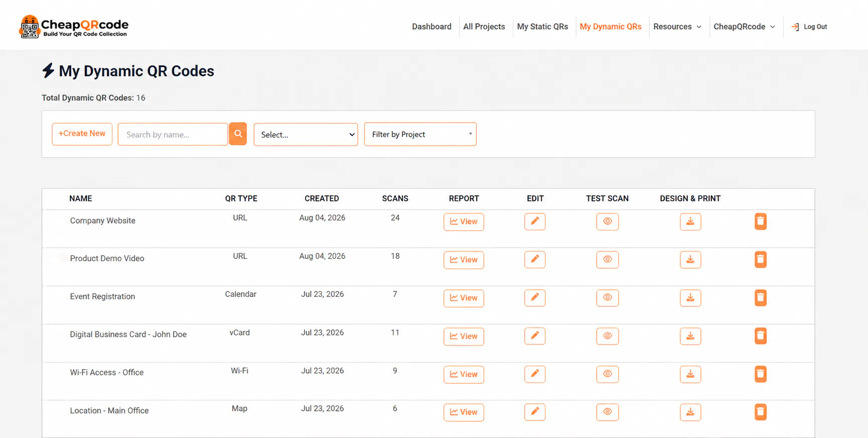
Task: Click the SCANS column header
Action: click(395, 198)
